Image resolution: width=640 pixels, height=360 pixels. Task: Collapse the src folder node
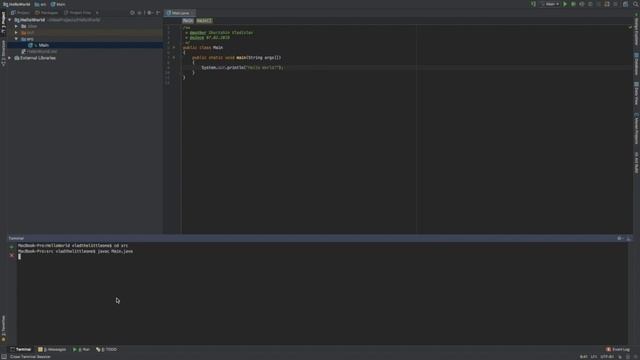(x=16, y=39)
